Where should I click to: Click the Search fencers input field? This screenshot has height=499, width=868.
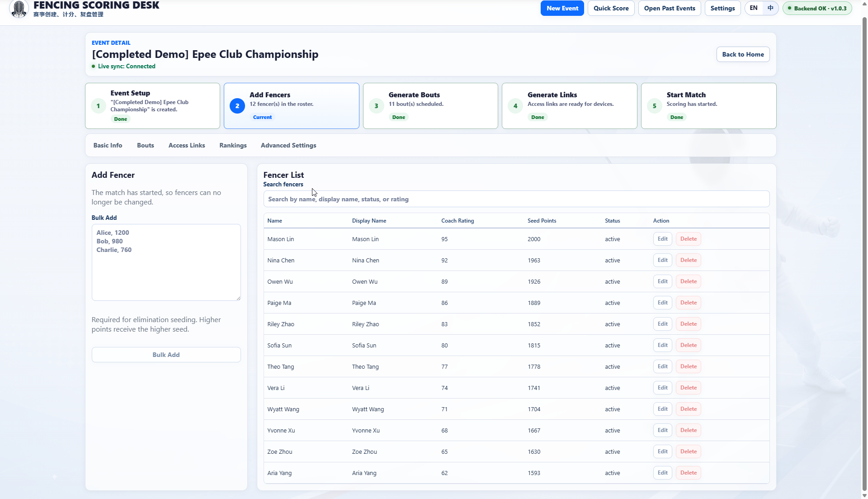[516, 199]
